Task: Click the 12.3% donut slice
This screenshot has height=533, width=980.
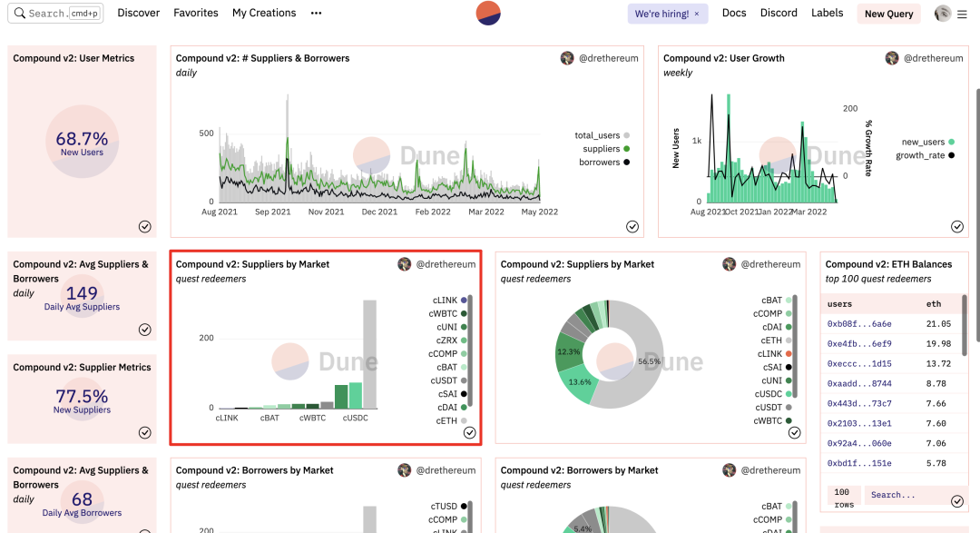Action: pos(569,351)
